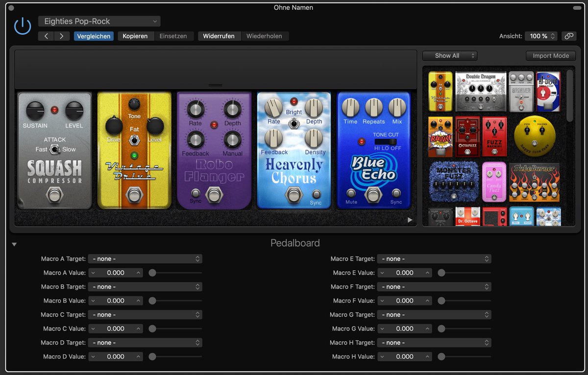
Task: Click the Macro D Value slider
Action: tap(175, 356)
